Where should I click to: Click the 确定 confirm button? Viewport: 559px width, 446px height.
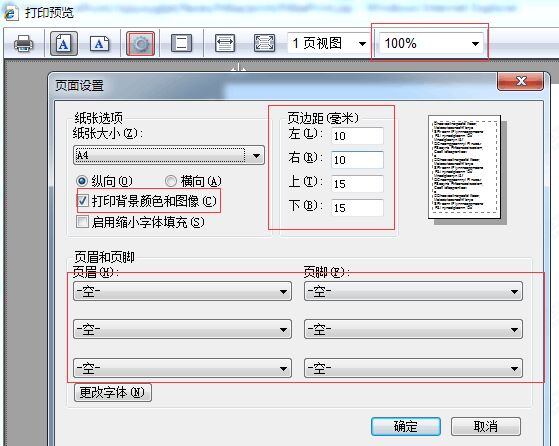406,426
